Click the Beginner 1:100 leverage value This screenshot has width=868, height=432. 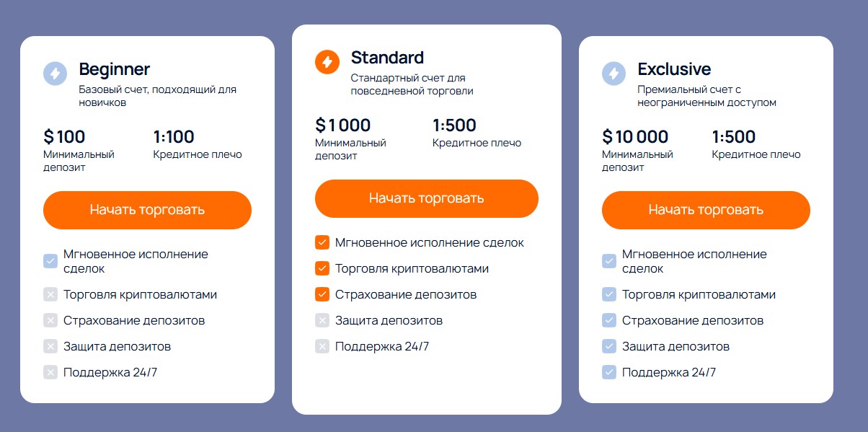174,137
